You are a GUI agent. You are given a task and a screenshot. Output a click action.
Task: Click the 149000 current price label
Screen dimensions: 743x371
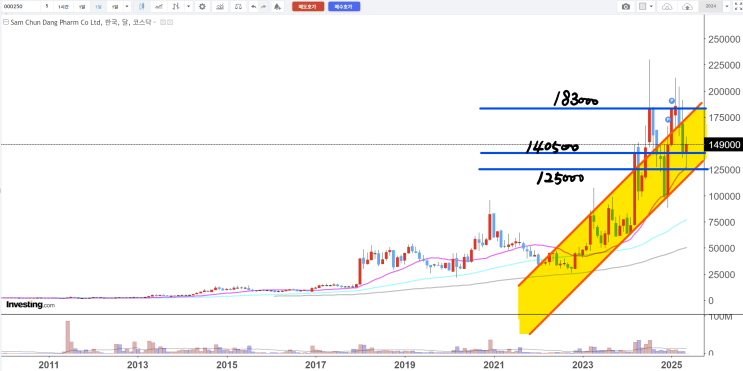[725, 145]
